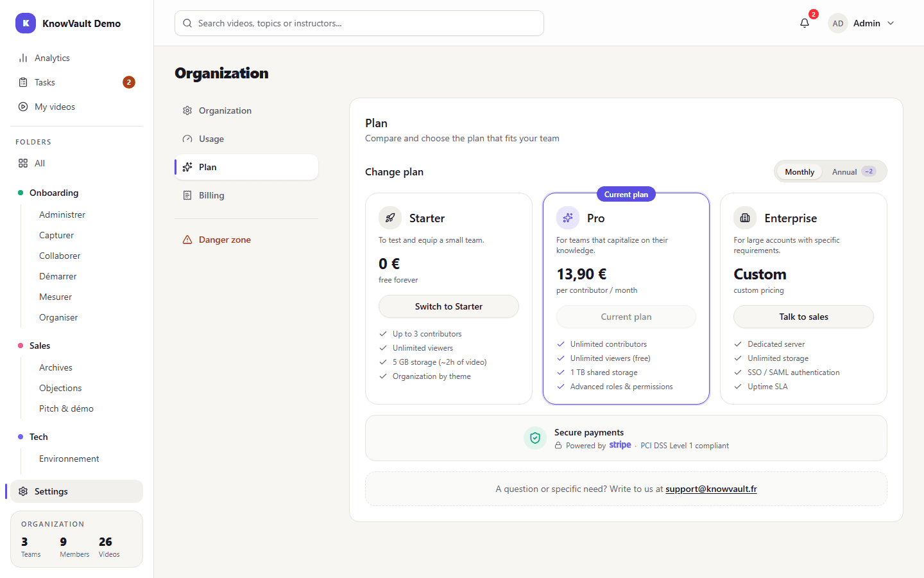This screenshot has width=924, height=578.
Task: Click the Settings gear icon in sidebar
Action: 23,491
